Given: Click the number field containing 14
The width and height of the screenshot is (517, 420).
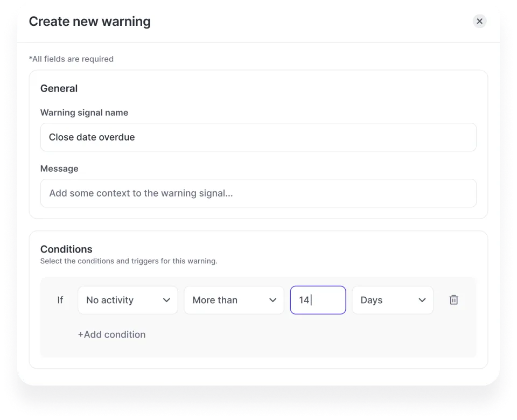Looking at the screenshot, I should click(x=318, y=300).
